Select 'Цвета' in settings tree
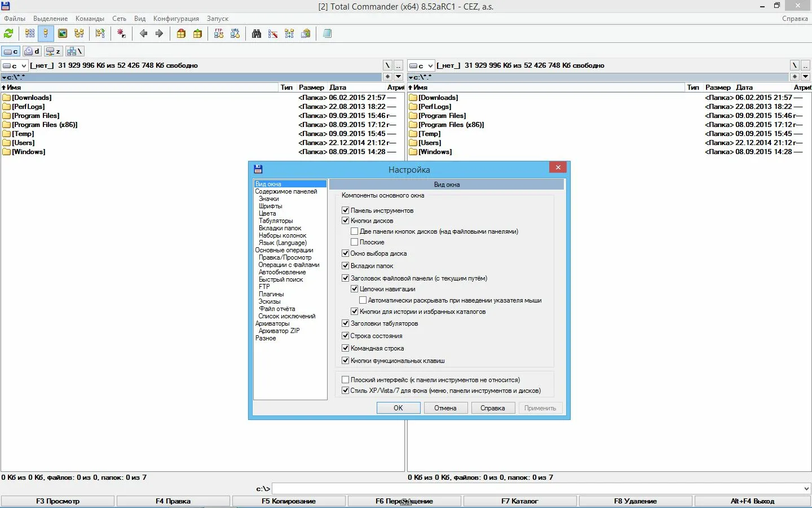This screenshot has width=812, height=508. [x=267, y=213]
